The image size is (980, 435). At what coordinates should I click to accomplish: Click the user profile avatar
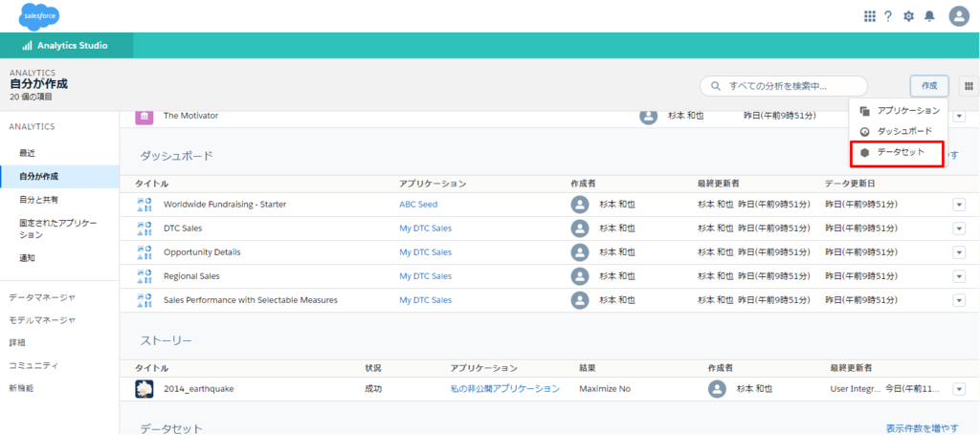[958, 16]
